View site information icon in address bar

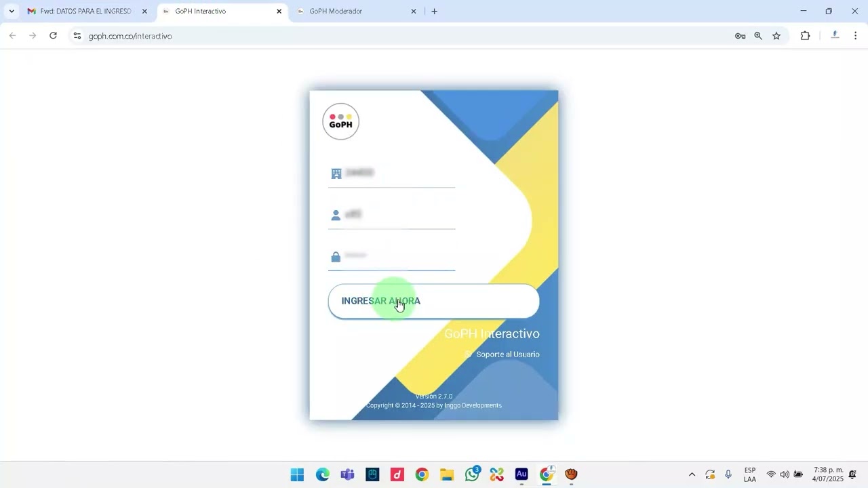click(77, 36)
